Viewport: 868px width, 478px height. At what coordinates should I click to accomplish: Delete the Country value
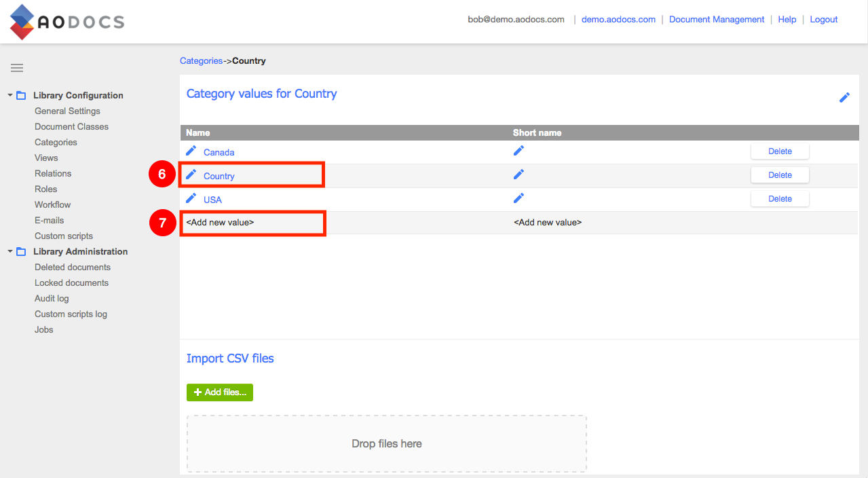[x=780, y=175]
